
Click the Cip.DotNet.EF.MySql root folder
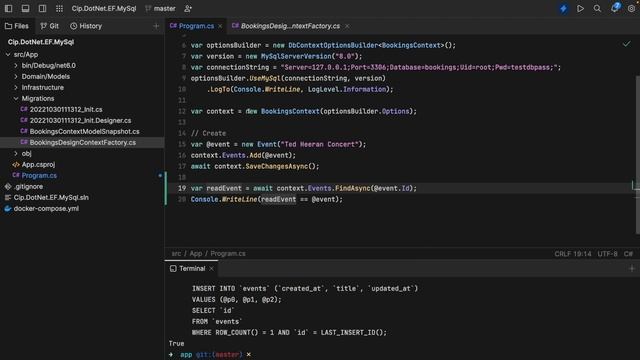point(41,42)
